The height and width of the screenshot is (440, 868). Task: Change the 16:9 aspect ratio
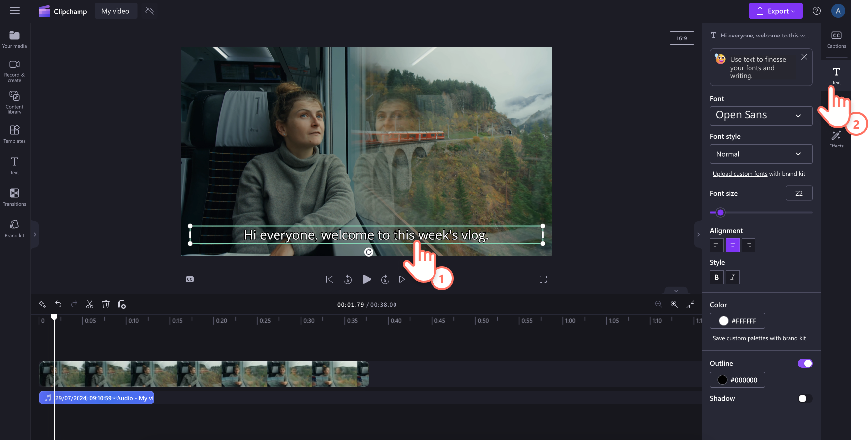click(x=681, y=38)
